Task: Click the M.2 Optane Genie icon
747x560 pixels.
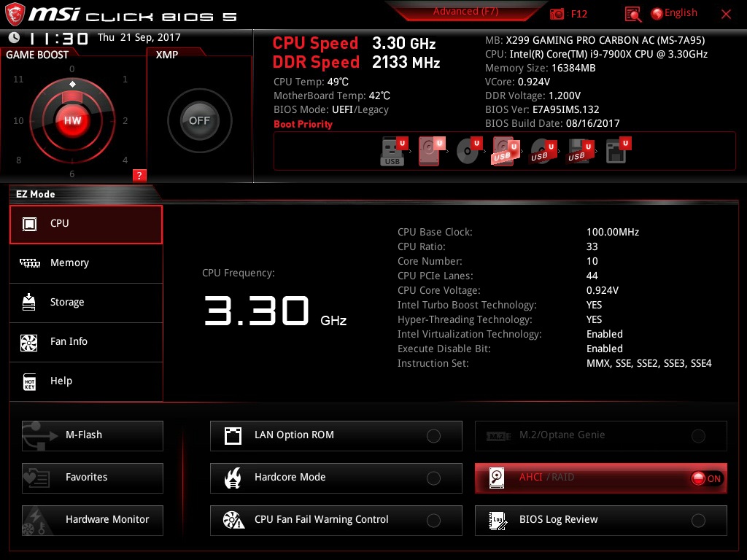Action: [498, 436]
